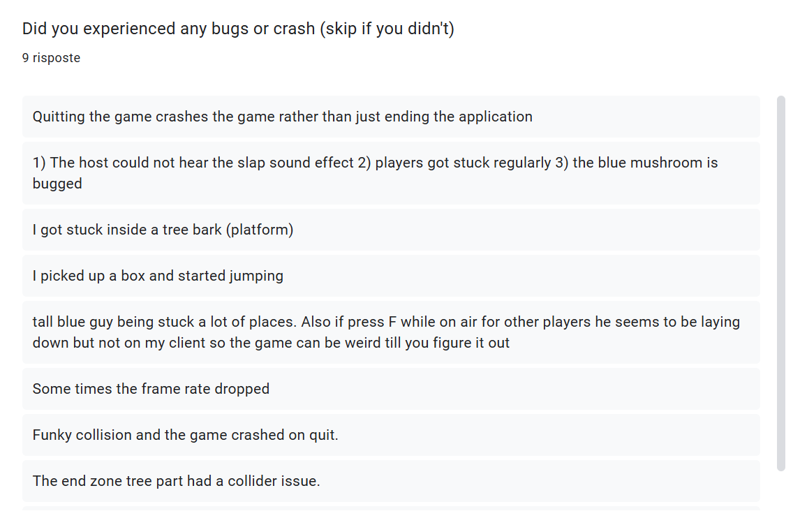Click the partially visible ninth response card

coord(391,508)
